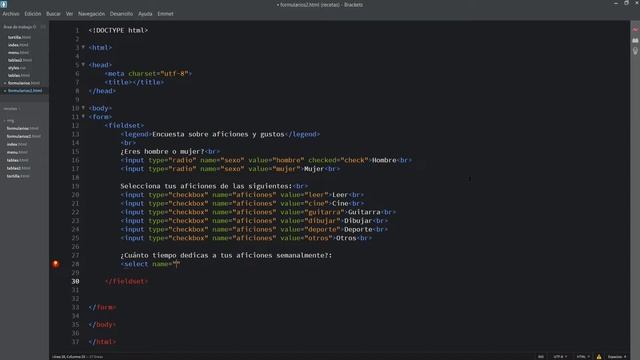This screenshot has width=640, height=360.
Task: Collapse the html tag fold arrow
Action: [x=84, y=47]
